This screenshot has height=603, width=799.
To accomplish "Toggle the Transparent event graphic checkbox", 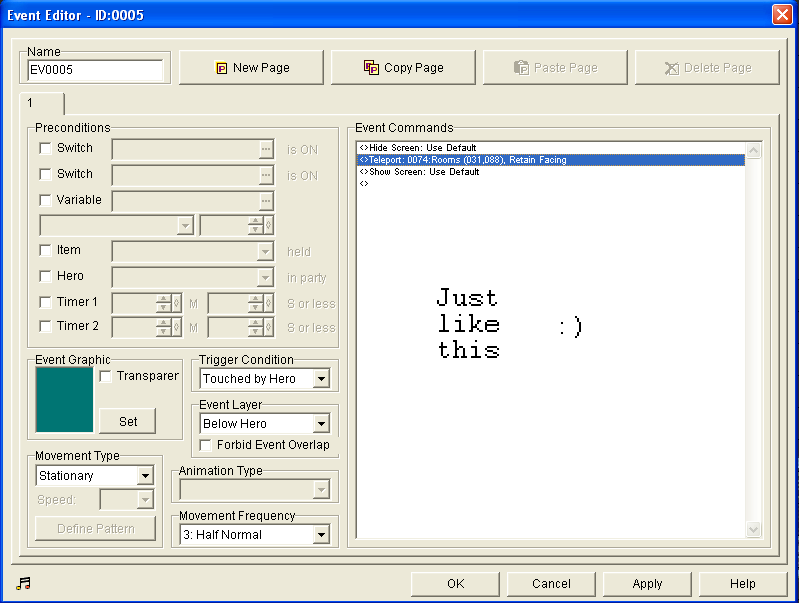I will pos(105,377).
